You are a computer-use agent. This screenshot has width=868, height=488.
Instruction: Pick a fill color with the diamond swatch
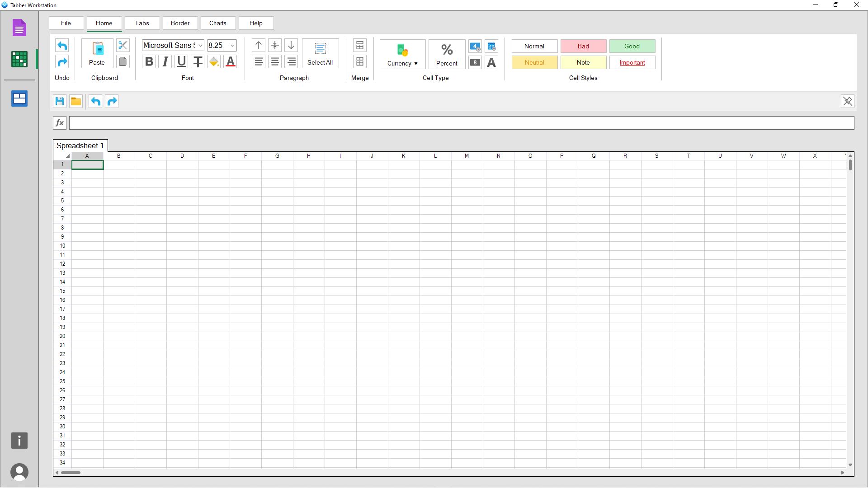pos(213,61)
